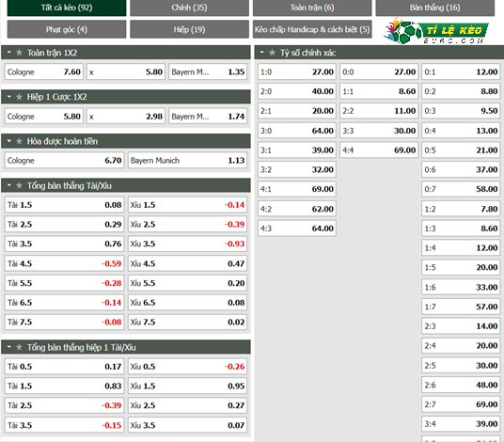Switch to the Chính (35) tab

(189, 8)
